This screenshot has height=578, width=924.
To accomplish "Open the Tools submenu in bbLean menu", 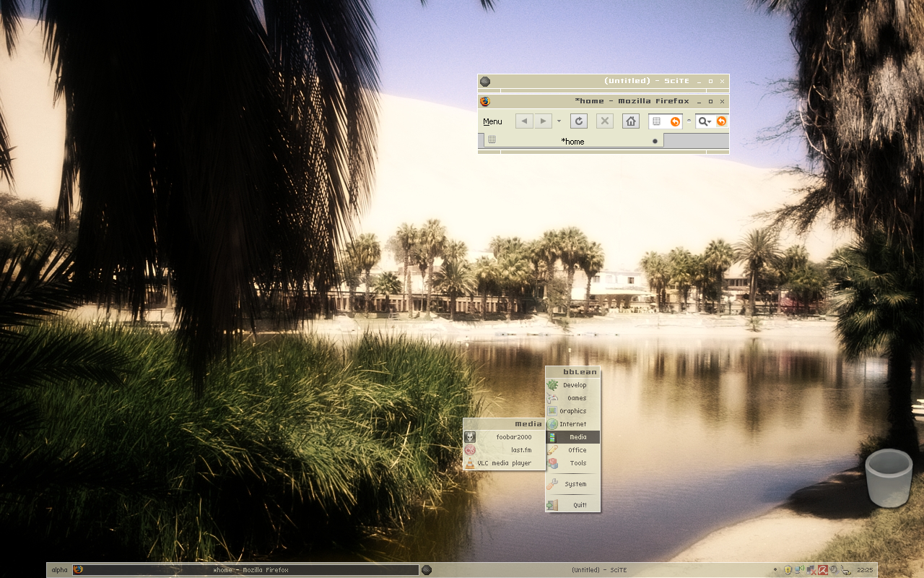I will click(x=573, y=463).
